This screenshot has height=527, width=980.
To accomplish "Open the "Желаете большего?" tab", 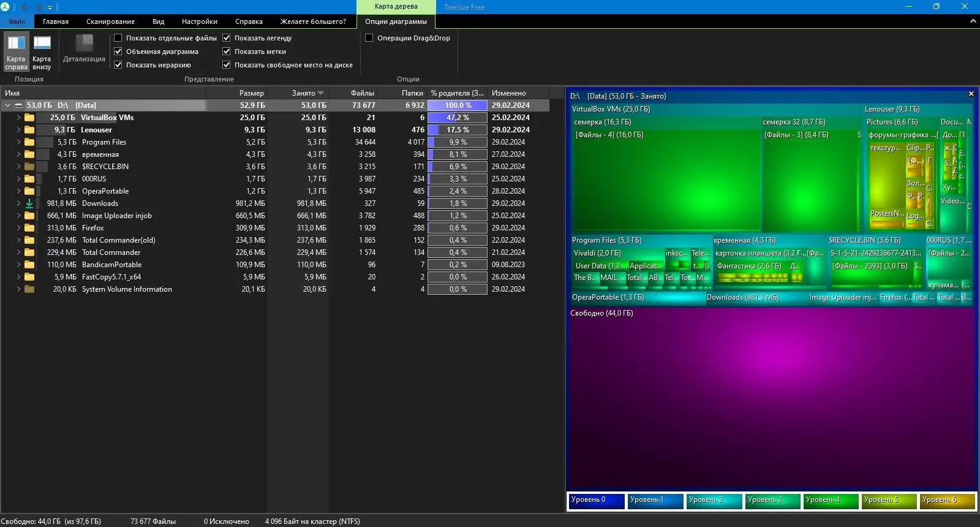I will pos(313,21).
